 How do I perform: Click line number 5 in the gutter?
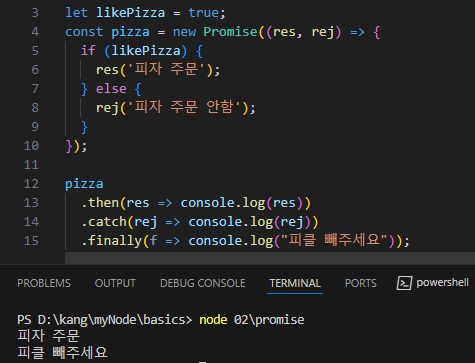click(x=35, y=51)
